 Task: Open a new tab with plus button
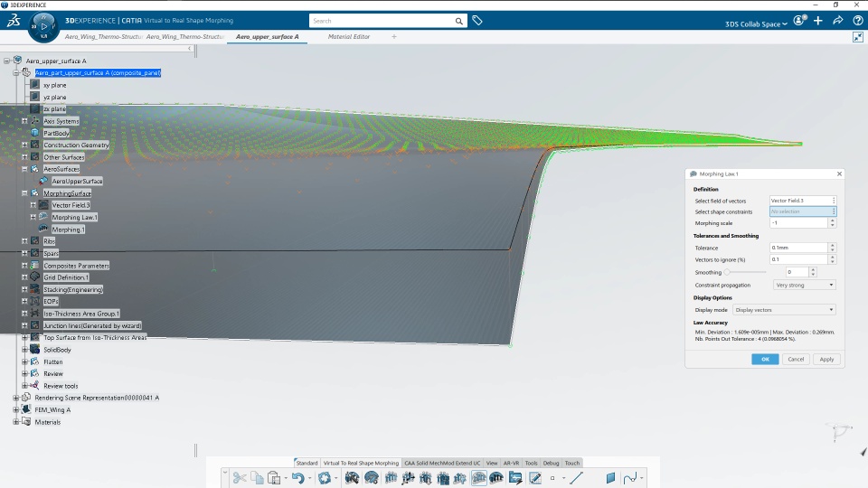pos(394,36)
